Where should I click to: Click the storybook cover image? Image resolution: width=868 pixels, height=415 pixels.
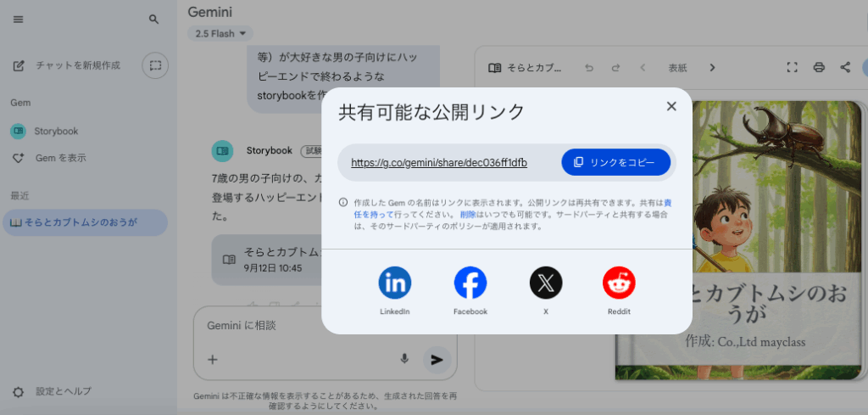778,240
